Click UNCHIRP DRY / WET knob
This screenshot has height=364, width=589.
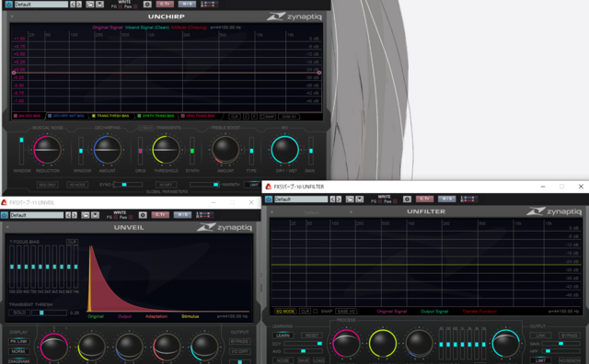[284, 150]
